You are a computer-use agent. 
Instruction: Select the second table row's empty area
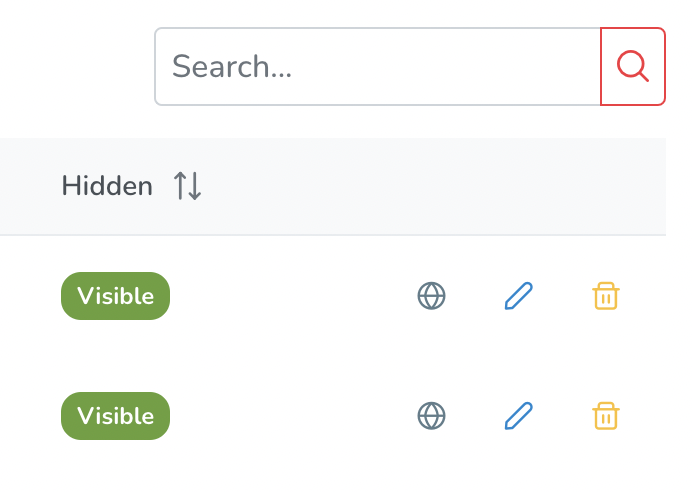point(291,416)
